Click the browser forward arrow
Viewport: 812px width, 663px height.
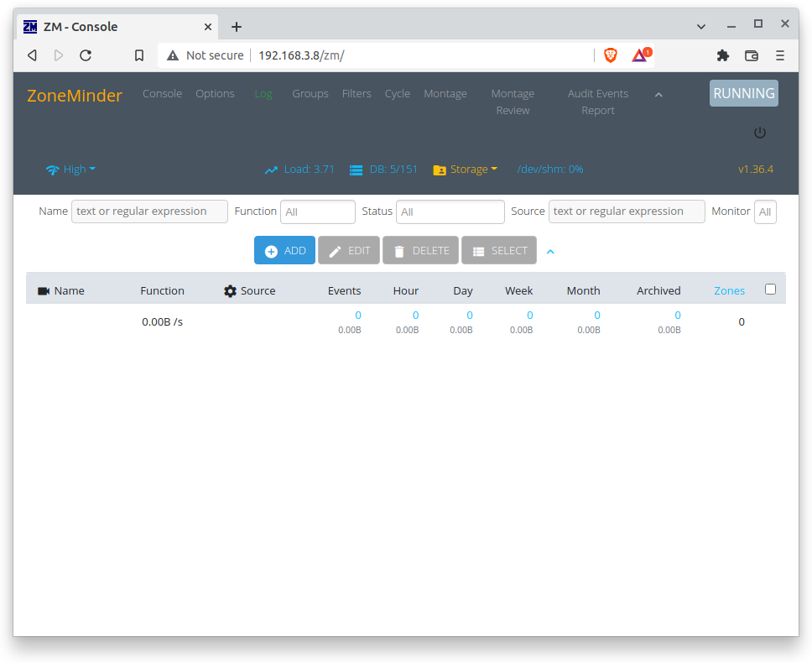(59, 55)
